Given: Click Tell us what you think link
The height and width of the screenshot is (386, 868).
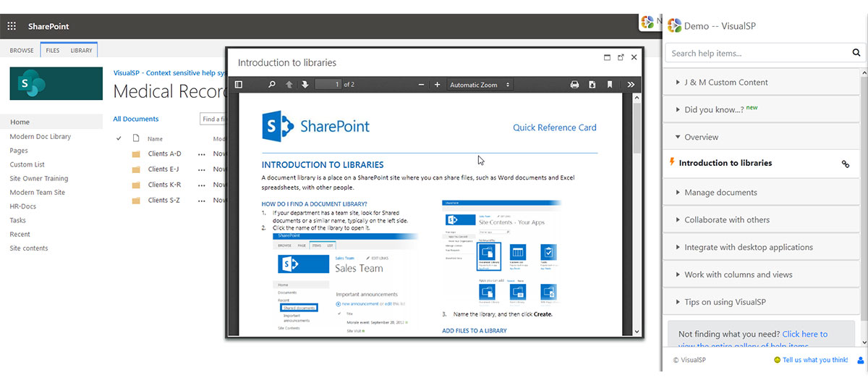Looking at the screenshot, I should 815,360.
